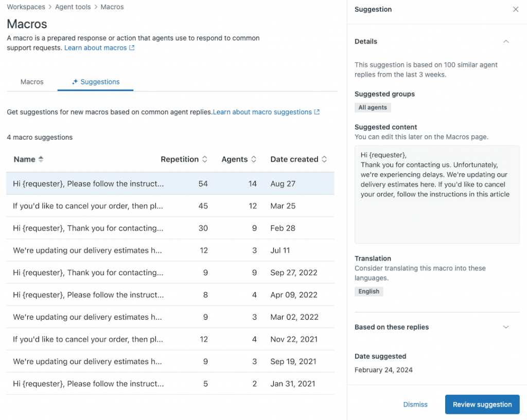Click the Dismiss link
This screenshot has width=527, height=420.
(x=415, y=405)
